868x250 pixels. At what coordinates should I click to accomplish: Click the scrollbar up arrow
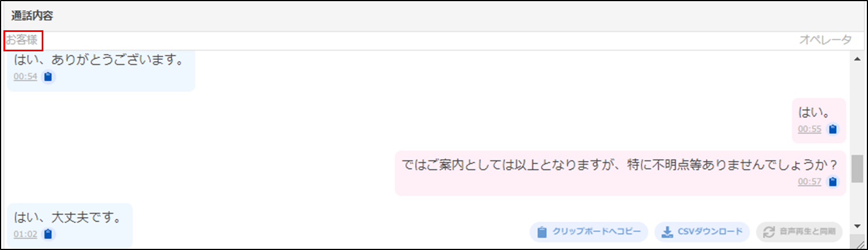click(x=857, y=59)
